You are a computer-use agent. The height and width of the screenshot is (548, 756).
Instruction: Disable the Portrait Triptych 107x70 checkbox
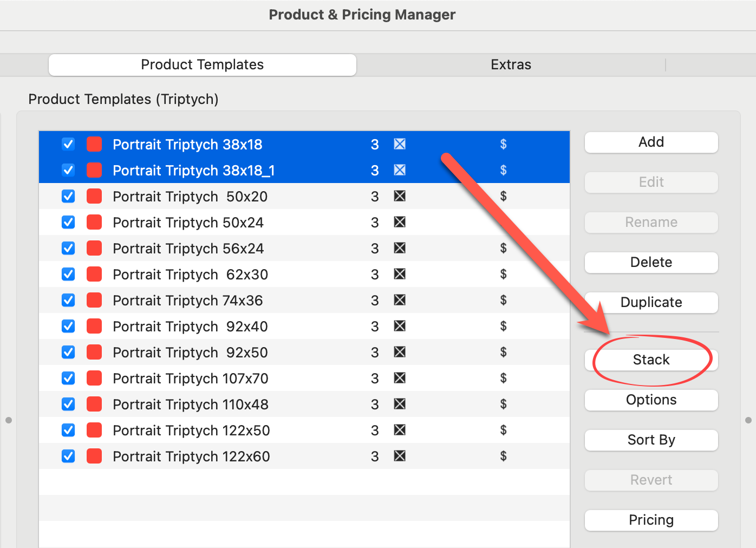tap(68, 378)
